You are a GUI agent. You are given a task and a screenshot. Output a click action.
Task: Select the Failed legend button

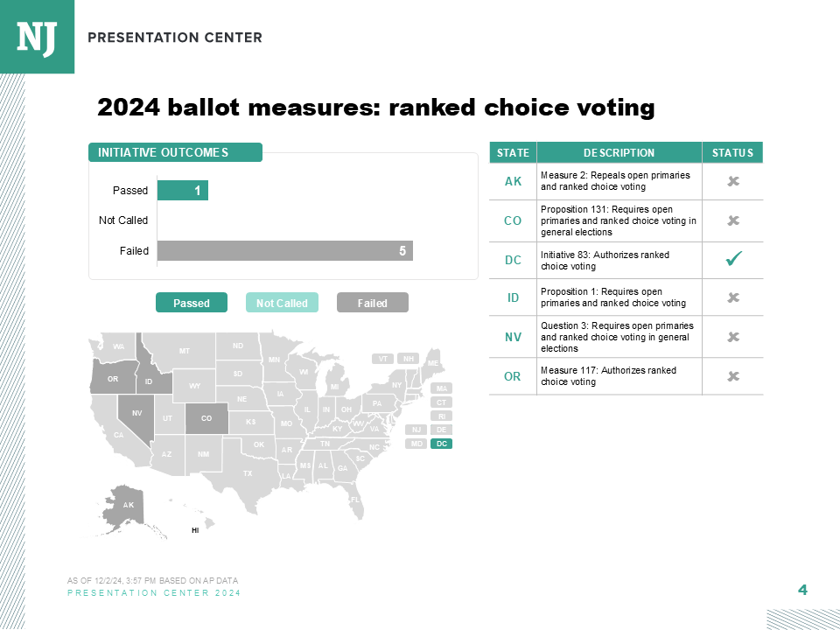click(x=373, y=303)
